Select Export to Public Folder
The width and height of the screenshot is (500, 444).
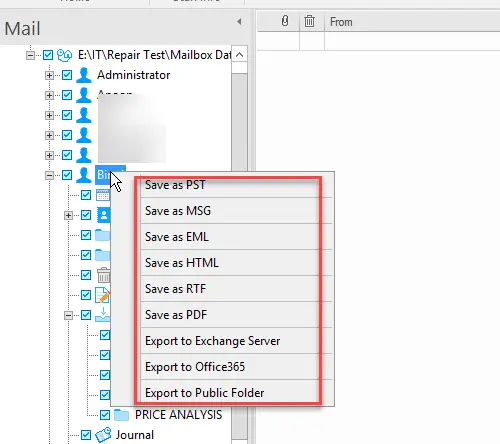tap(205, 393)
